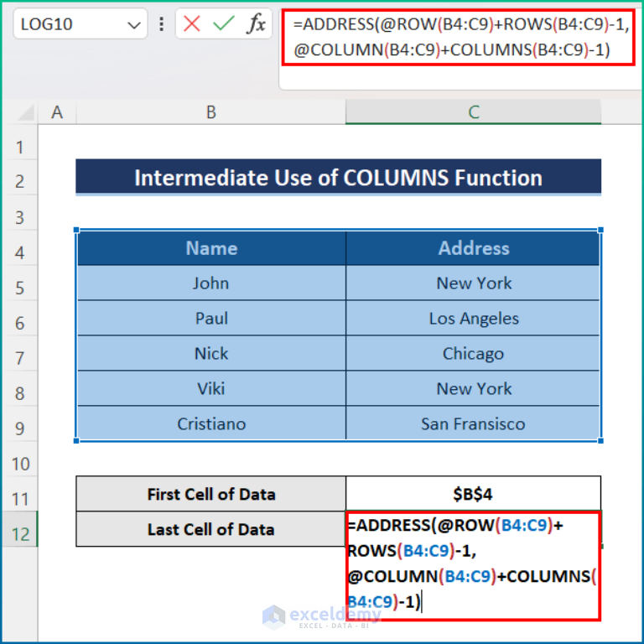644x644 pixels.
Task: Click the three-dot handle beside the Name Box
Action: click(161, 24)
